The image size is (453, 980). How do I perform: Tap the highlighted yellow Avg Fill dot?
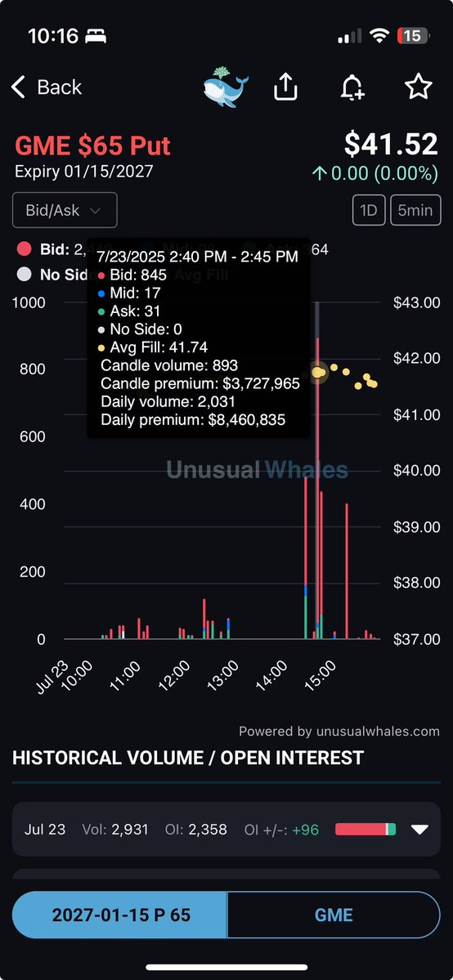pos(318,373)
